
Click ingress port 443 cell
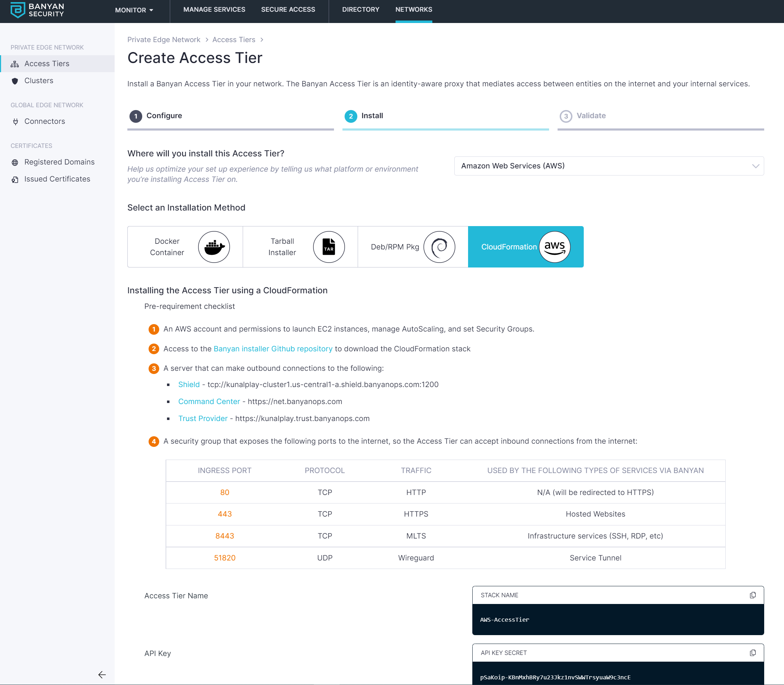click(x=225, y=514)
